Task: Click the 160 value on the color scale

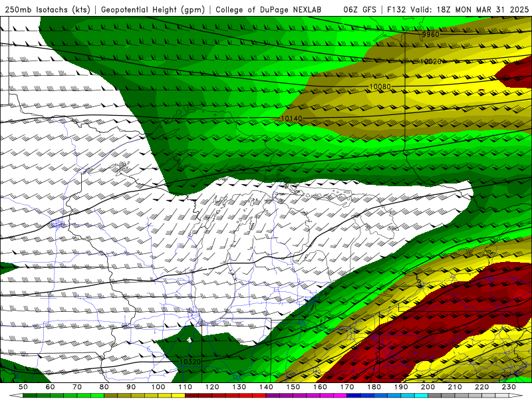Action: point(320,387)
